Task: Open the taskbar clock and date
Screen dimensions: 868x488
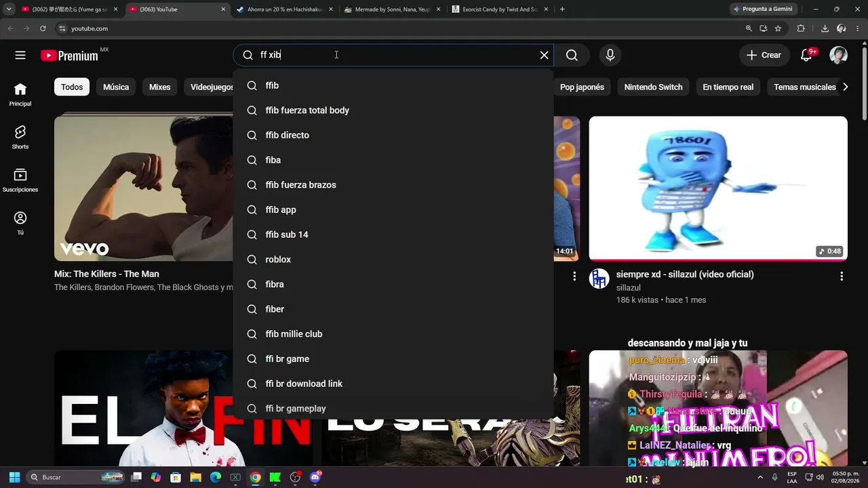Action: tap(846, 477)
